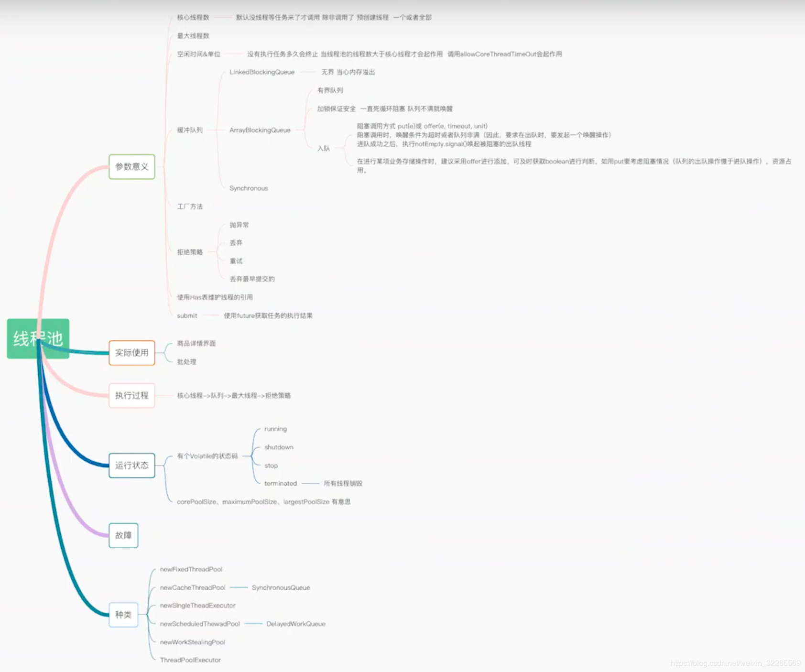Select the 运行状态 branch node
The height and width of the screenshot is (672, 805).
[x=132, y=466]
